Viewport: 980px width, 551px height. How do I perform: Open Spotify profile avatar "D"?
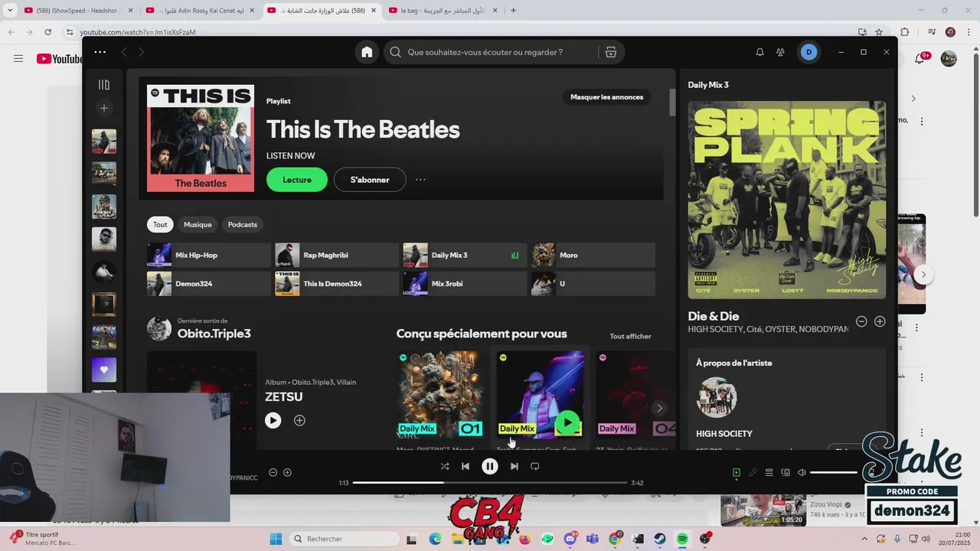[x=808, y=52]
